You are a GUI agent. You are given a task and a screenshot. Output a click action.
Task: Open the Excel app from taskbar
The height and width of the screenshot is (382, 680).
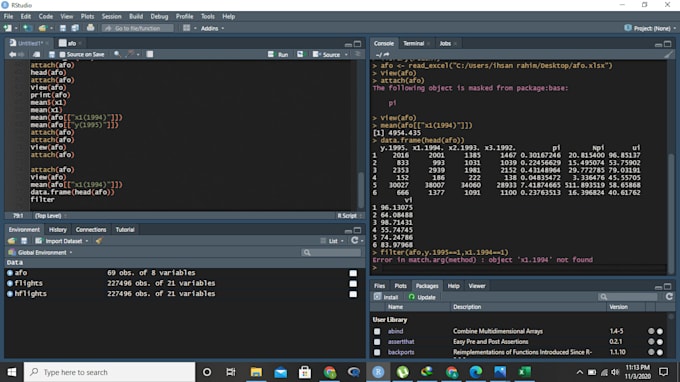point(525,372)
